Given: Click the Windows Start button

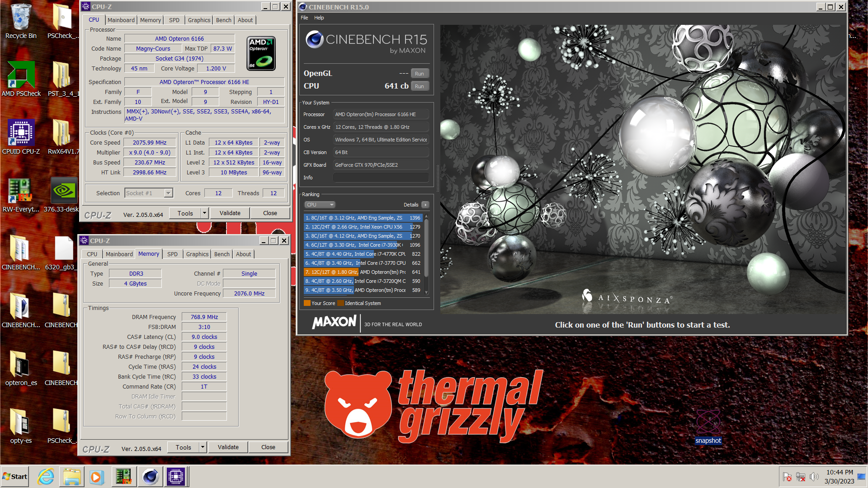Looking at the screenshot, I should (15, 477).
